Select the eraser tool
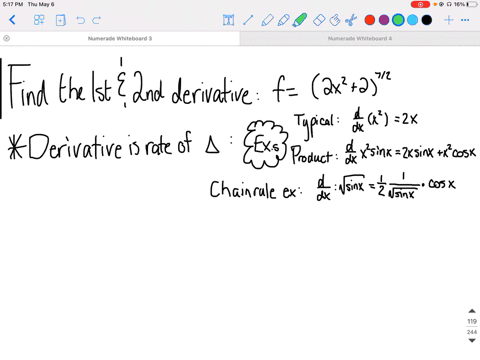Screen dimensions: 480x360 (319, 20)
